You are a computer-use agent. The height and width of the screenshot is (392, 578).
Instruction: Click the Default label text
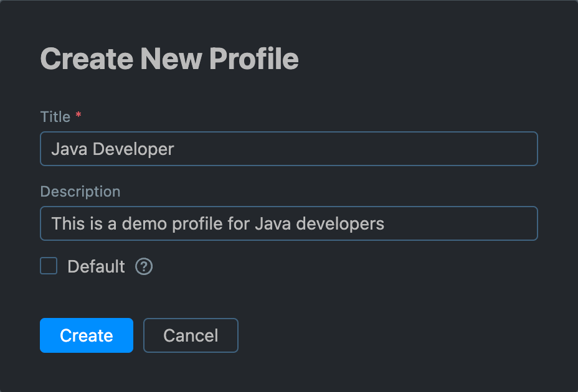96,266
